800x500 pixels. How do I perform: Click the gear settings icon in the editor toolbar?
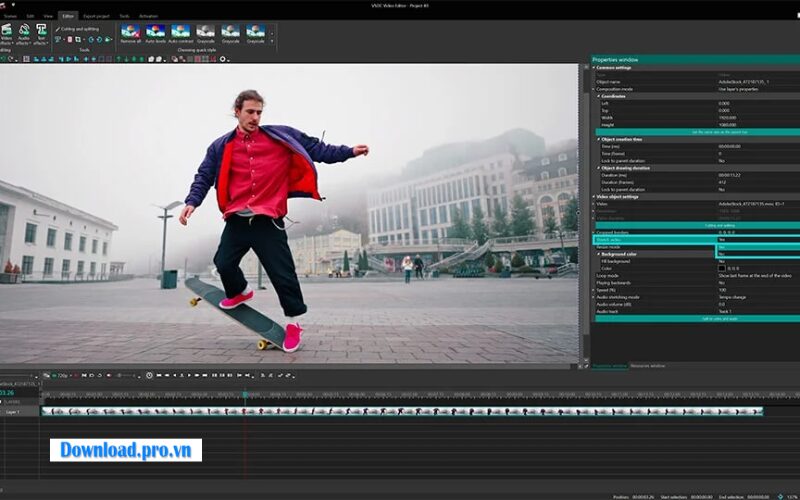pos(222,59)
